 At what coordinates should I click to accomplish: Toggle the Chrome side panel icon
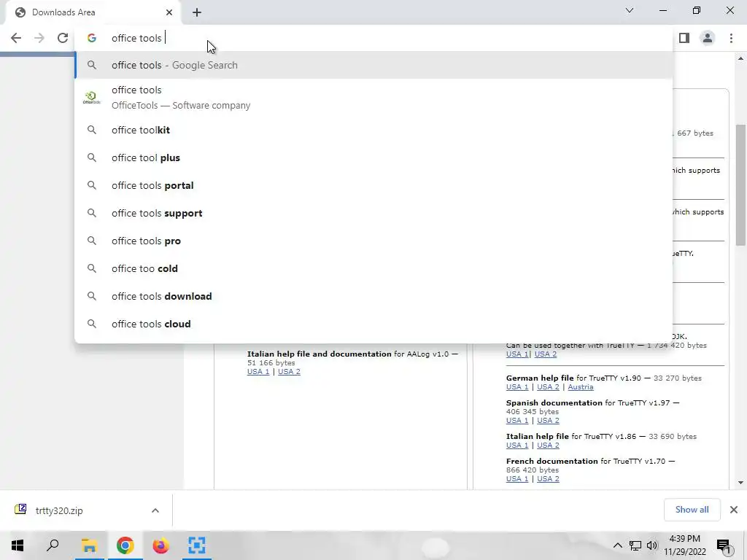click(684, 38)
